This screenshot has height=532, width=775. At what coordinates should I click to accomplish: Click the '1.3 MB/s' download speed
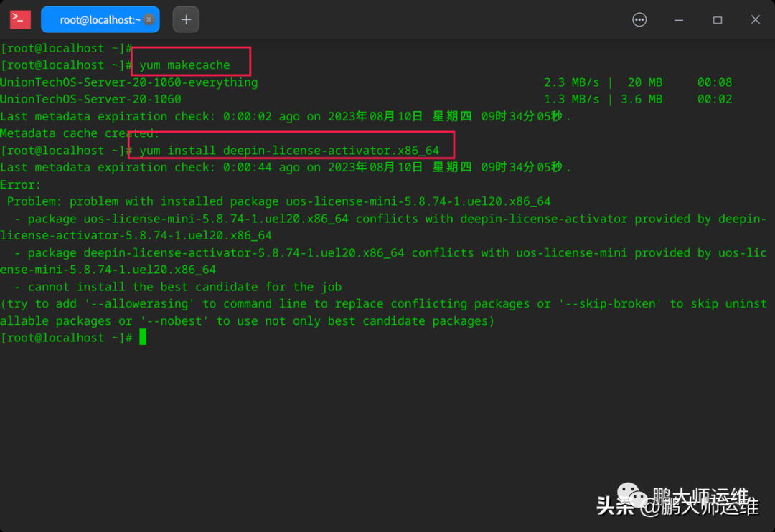point(572,99)
